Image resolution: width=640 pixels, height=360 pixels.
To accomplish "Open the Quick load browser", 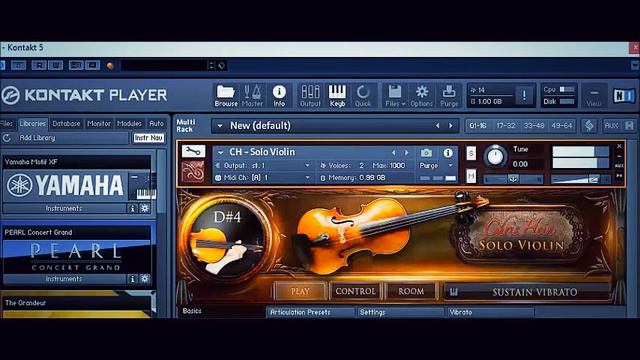I will (363, 96).
